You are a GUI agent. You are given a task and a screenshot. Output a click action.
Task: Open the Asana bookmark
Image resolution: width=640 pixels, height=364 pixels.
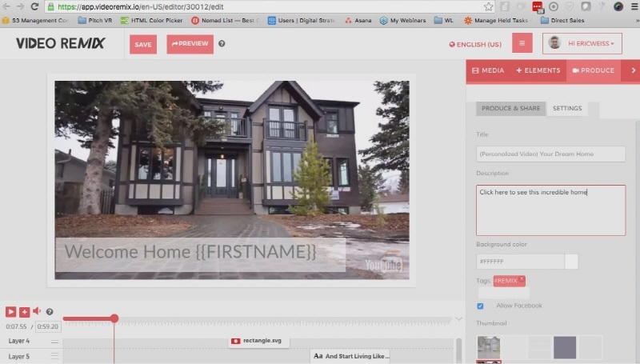[x=358, y=21]
